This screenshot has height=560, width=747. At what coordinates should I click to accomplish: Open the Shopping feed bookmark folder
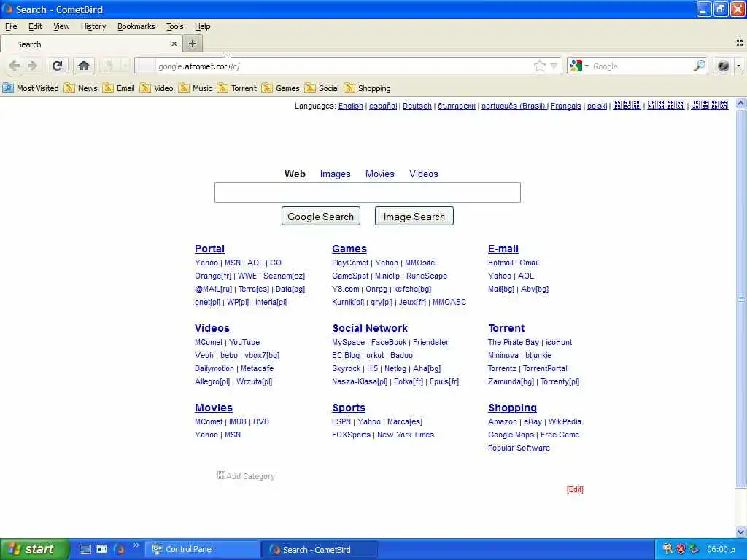tap(368, 88)
